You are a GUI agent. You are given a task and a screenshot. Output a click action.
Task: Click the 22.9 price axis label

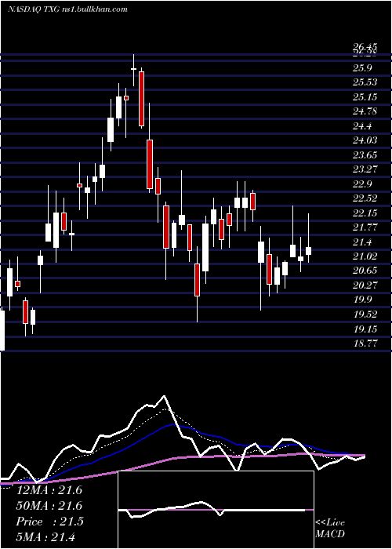[x=362, y=184]
